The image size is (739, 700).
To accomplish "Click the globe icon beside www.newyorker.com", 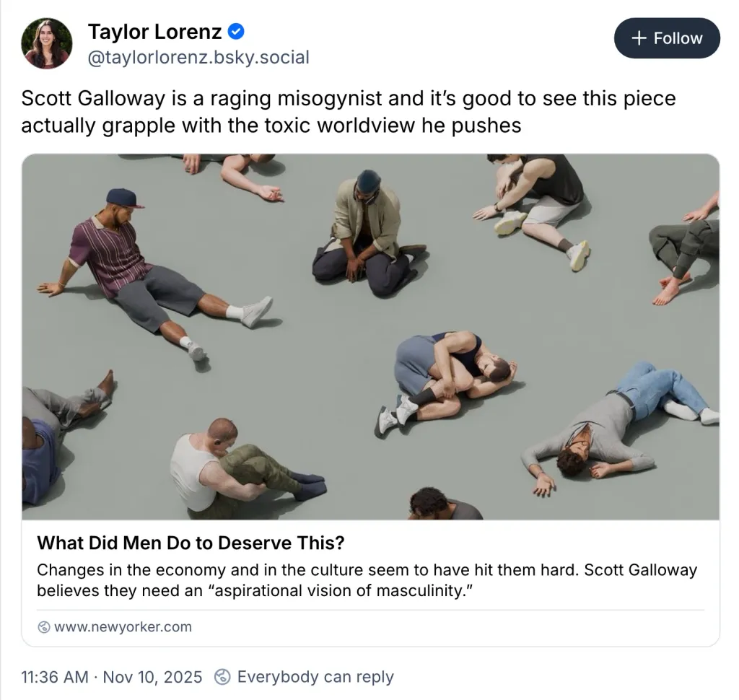I will point(44,626).
